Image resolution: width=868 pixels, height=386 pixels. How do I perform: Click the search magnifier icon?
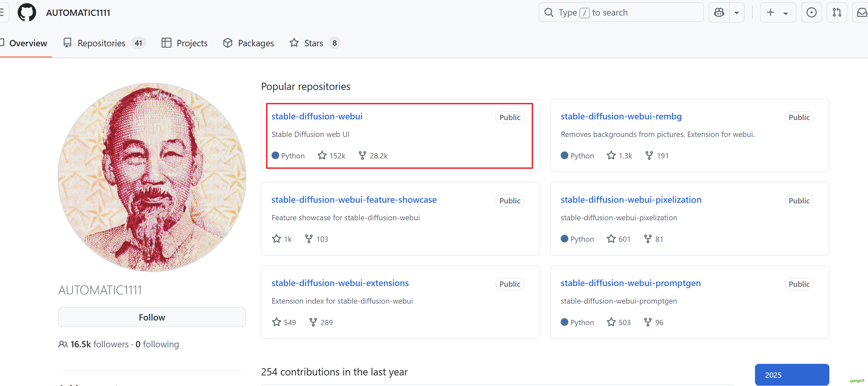(x=549, y=13)
